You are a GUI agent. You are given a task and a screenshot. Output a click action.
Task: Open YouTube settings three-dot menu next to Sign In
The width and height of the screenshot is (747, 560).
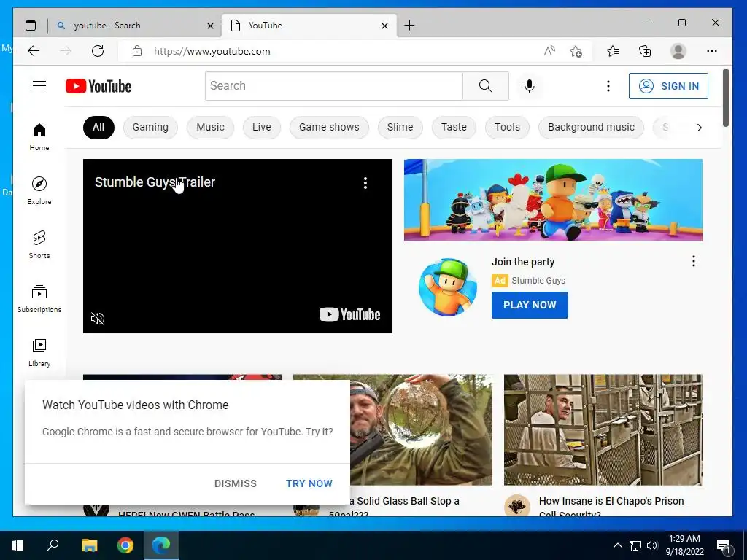pos(608,86)
